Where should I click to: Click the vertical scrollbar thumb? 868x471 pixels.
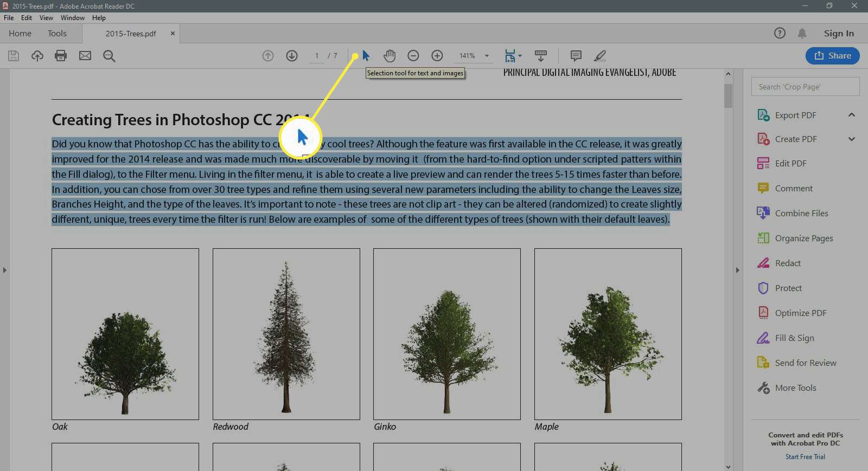728,96
